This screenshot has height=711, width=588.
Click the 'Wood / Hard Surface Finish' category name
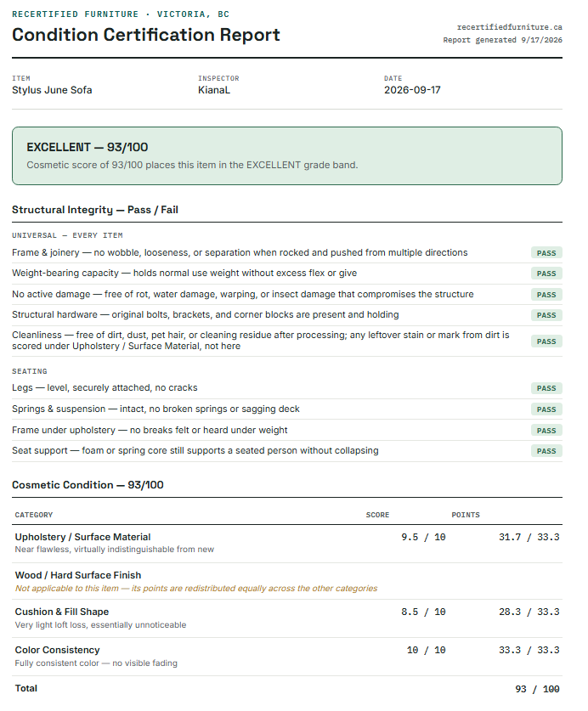tap(78, 575)
